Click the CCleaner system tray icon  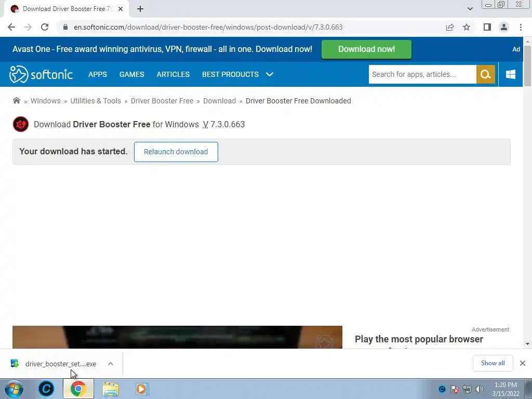coord(442,389)
